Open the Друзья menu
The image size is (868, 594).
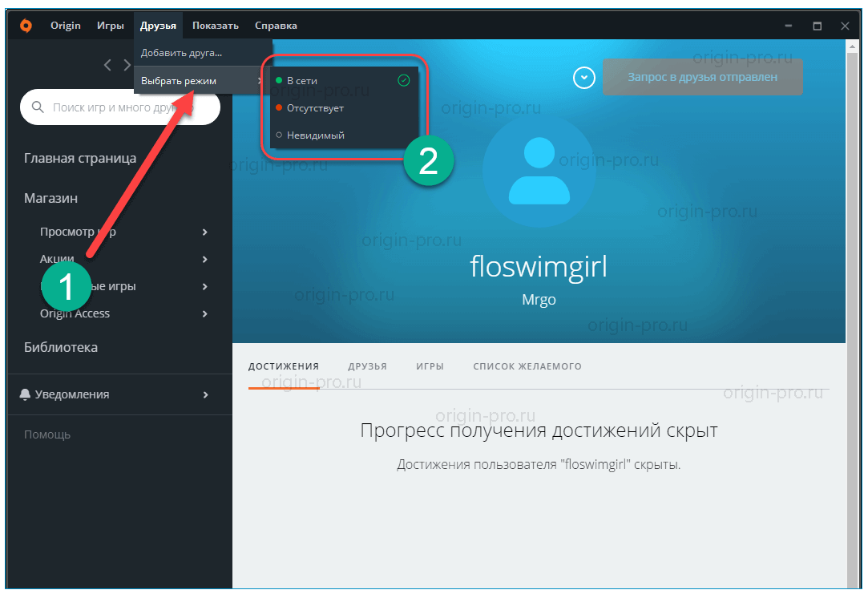pos(158,26)
